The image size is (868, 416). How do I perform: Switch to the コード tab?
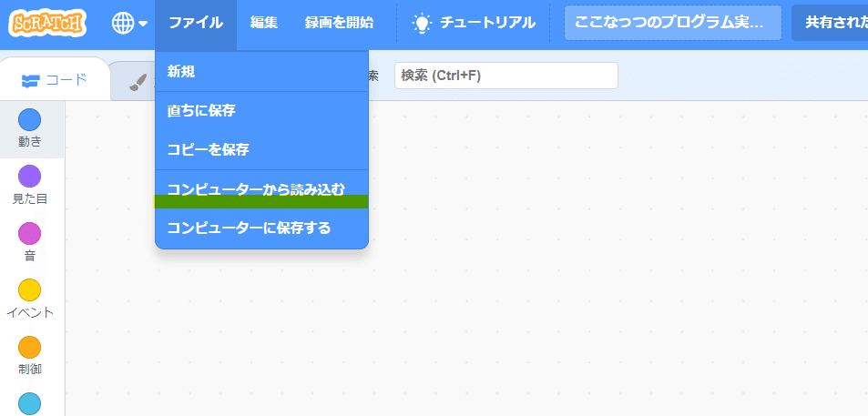pyautogui.click(x=55, y=80)
